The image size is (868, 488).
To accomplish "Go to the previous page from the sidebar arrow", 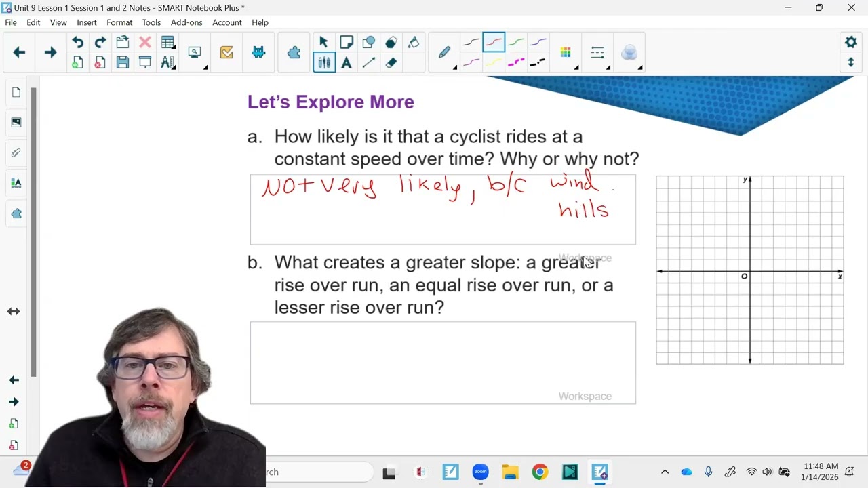I will click(14, 380).
